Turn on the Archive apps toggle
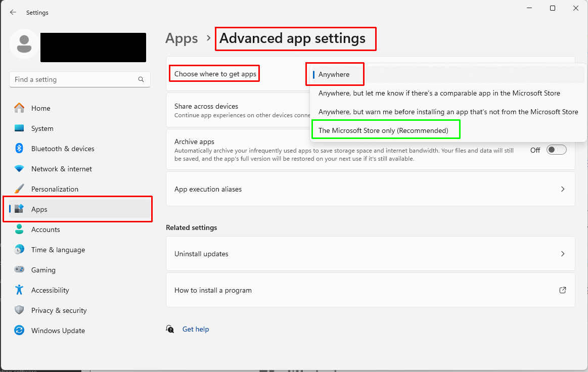Image resolution: width=588 pixels, height=372 pixels. coord(557,150)
